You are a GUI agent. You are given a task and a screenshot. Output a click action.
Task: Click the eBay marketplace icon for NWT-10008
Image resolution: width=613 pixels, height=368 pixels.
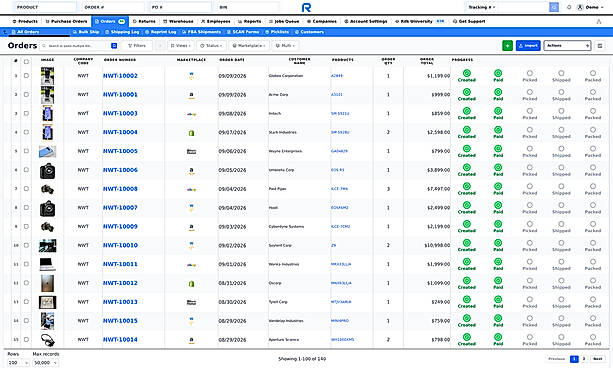point(191,189)
